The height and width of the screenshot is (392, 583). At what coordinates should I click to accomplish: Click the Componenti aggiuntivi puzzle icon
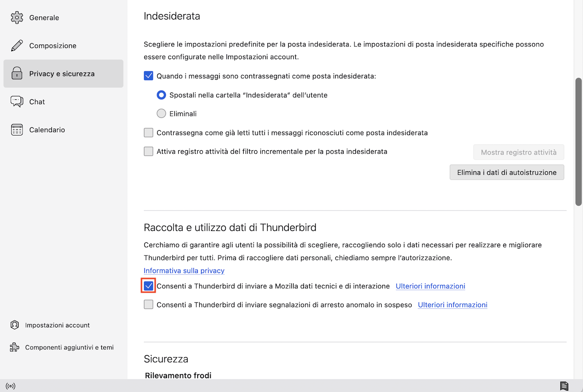point(15,347)
